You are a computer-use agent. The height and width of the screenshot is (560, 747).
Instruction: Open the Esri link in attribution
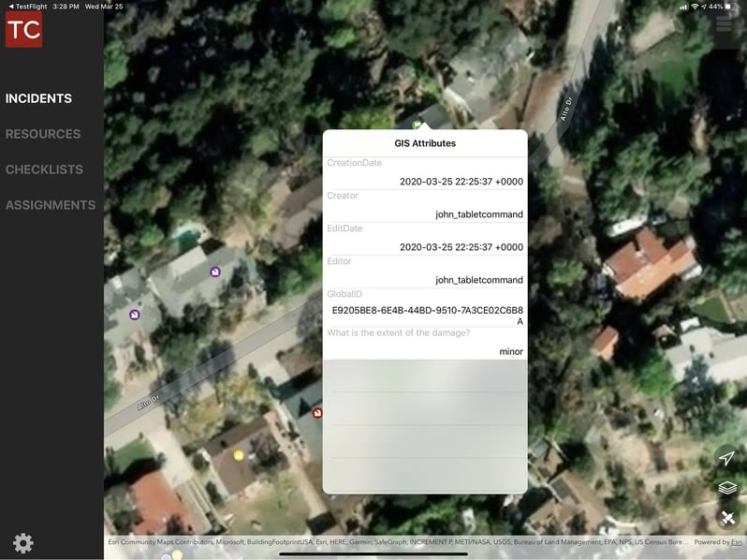(x=737, y=542)
